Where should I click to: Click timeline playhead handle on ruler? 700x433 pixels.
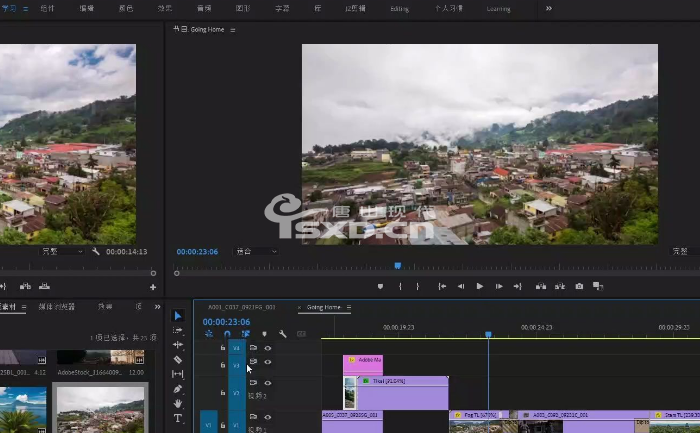click(488, 334)
